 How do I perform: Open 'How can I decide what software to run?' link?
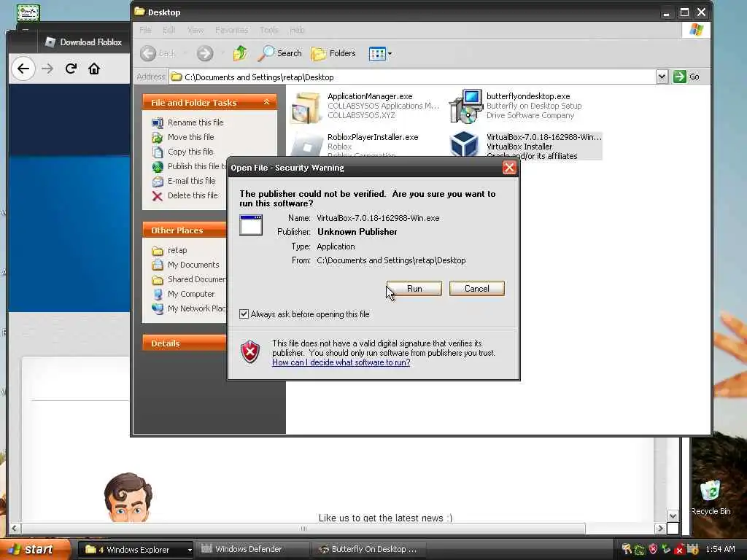[x=341, y=362]
